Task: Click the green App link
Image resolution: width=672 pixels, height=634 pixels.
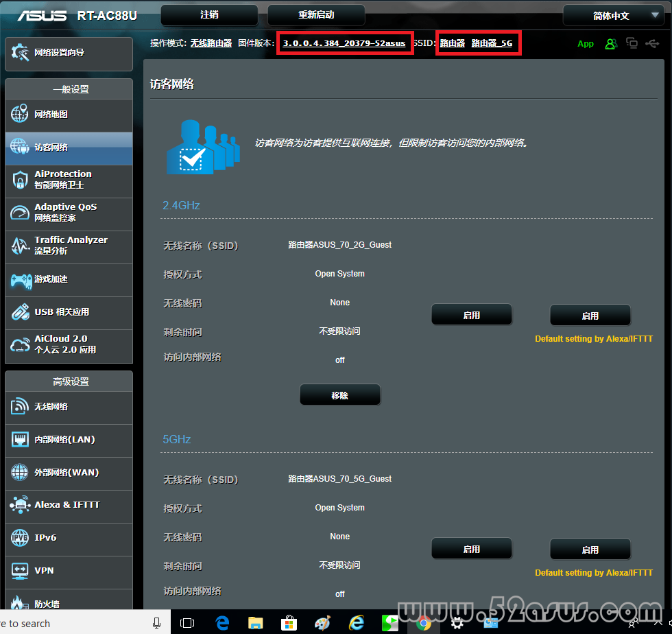Action: pos(586,44)
